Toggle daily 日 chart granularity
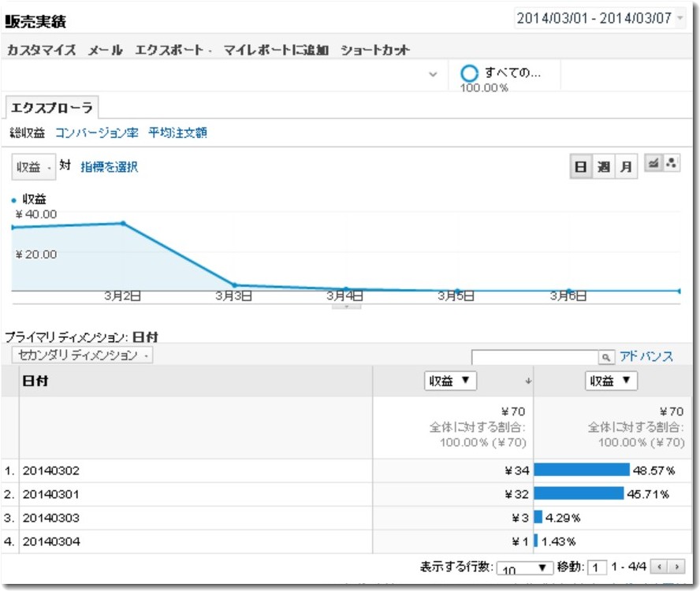 tap(580, 165)
